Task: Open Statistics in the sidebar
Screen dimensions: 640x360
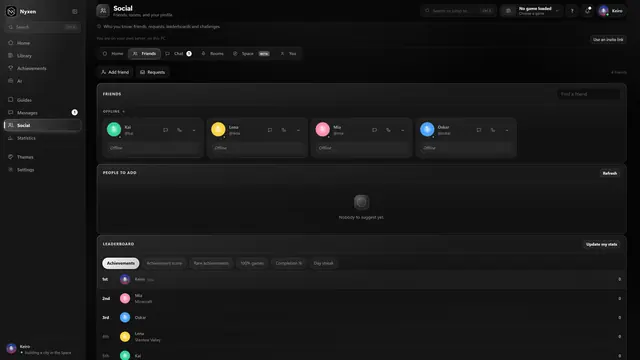Action: pyautogui.click(x=42, y=138)
